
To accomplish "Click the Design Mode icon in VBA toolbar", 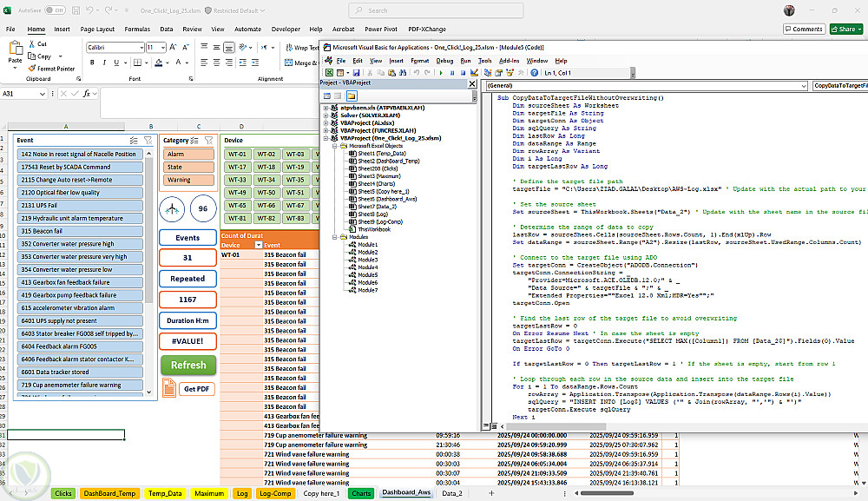I will pyautogui.click(x=473, y=74).
